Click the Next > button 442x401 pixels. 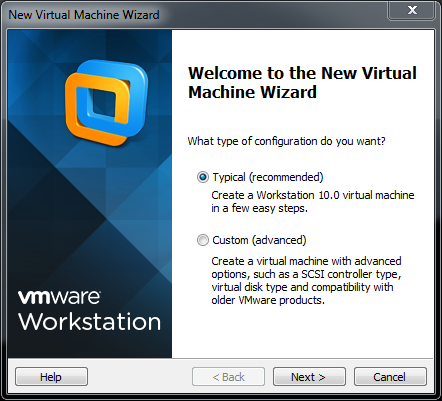309,377
